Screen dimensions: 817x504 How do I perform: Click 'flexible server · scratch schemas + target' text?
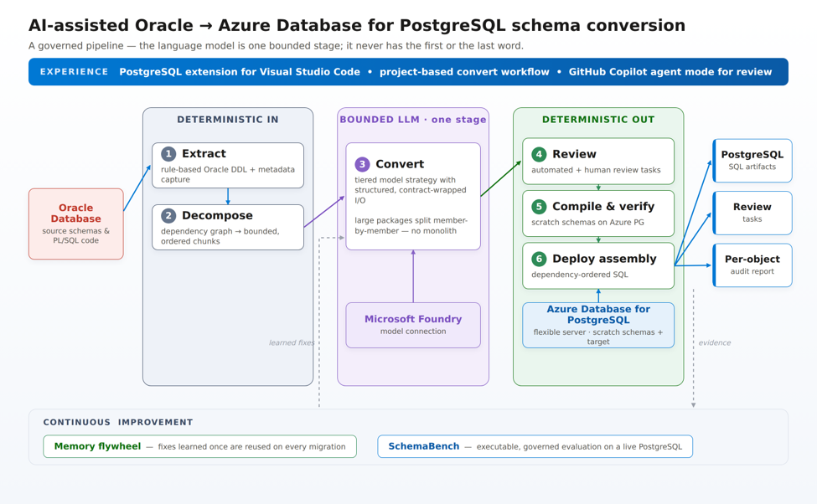[x=598, y=337]
